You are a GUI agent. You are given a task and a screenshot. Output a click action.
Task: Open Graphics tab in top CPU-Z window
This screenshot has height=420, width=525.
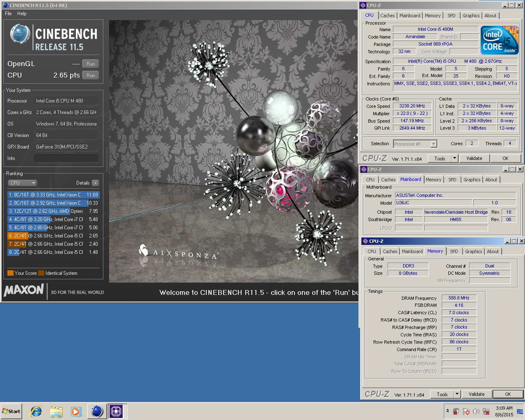pyautogui.click(x=471, y=16)
